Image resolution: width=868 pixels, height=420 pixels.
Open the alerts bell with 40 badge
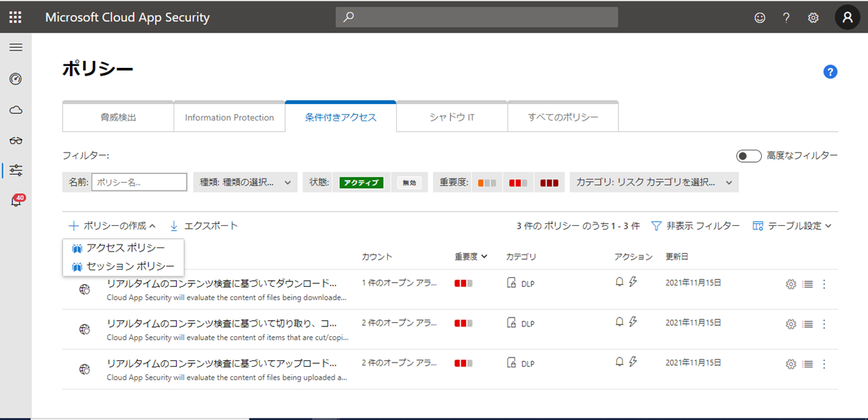pyautogui.click(x=16, y=201)
